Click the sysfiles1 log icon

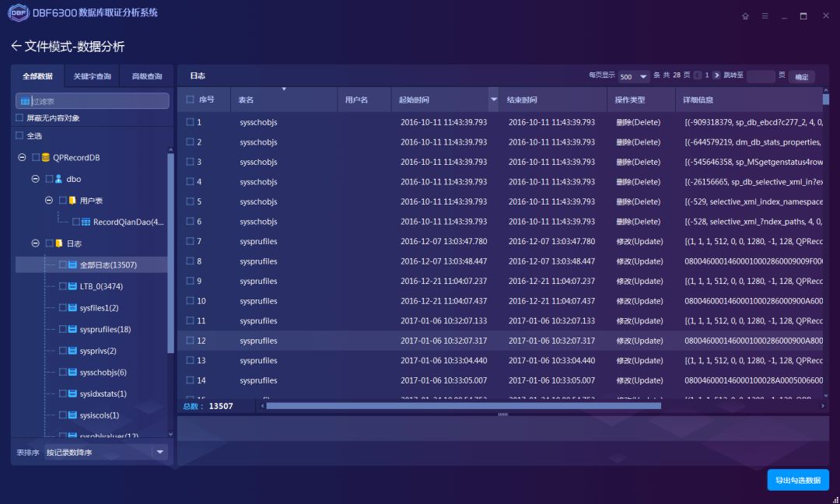pos(72,307)
